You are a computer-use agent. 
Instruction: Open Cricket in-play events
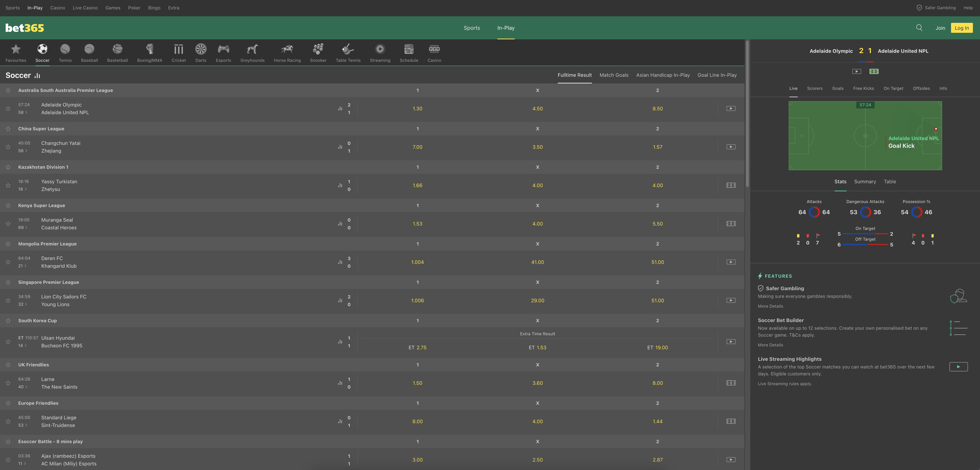pos(178,53)
